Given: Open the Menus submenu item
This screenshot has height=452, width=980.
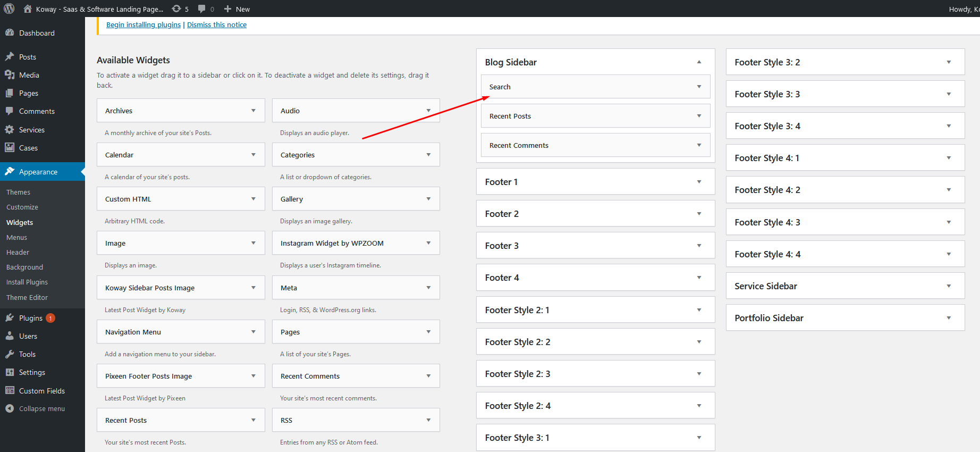Looking at the screenshot, I should pos(16,237).
